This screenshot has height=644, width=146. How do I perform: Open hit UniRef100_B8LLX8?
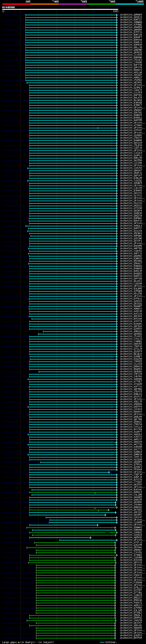point(131,48)
